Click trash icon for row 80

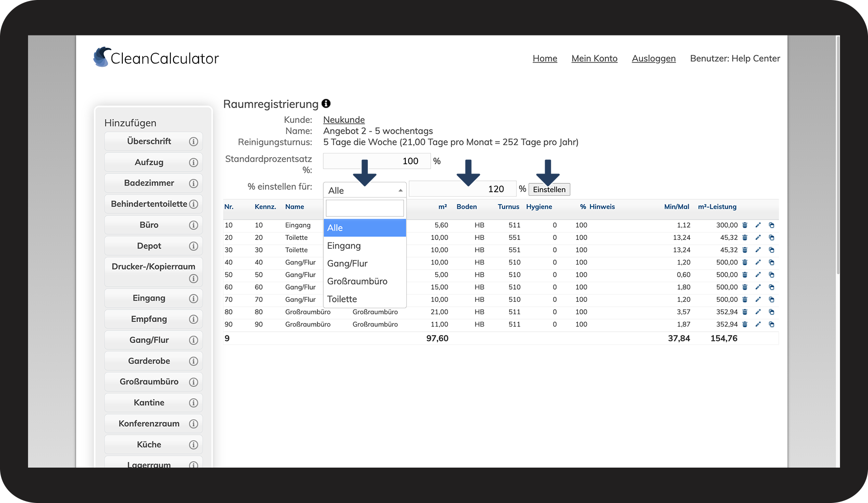(745, 312)
